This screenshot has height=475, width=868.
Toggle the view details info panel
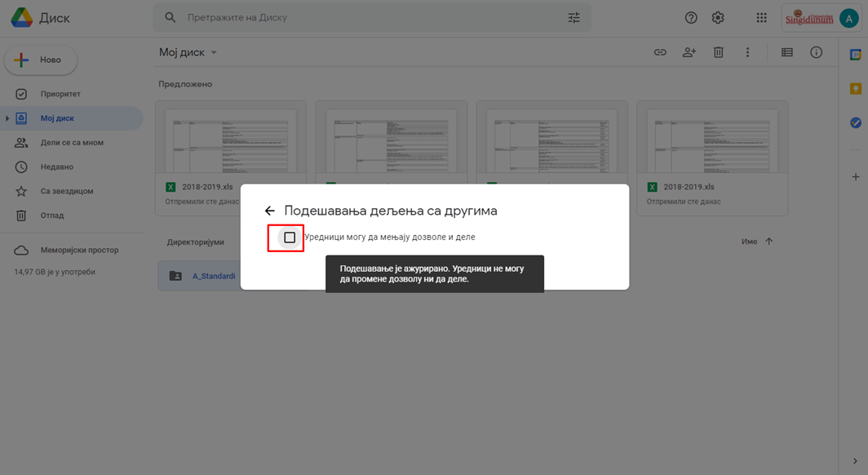click(x=816, y=52)
